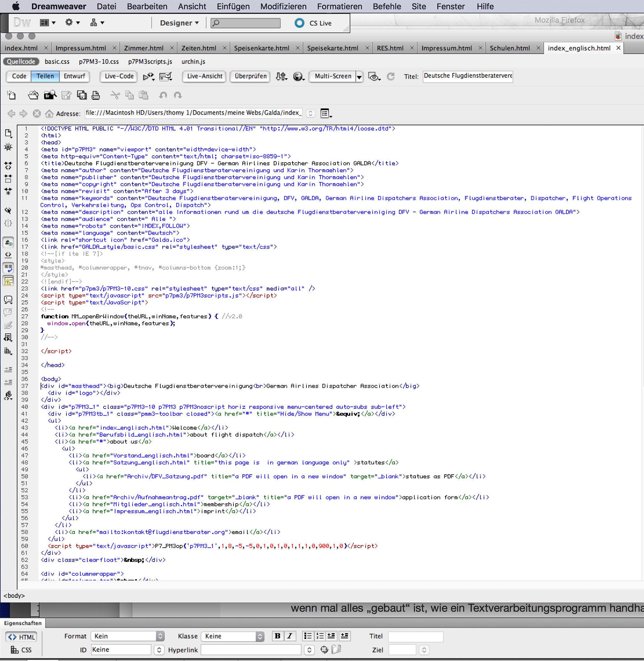Open the Format dropdown showing Kein
Screen dimensions: 644x661
(128, 636)
